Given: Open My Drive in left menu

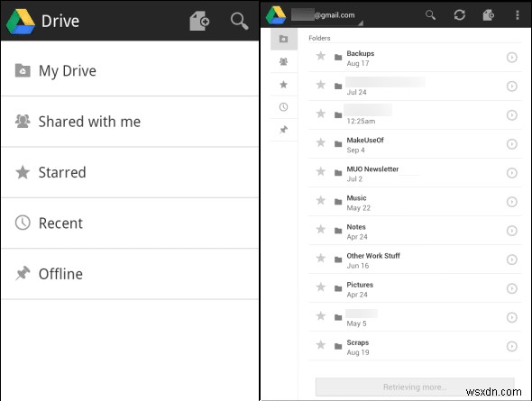Looking at the screenshot, I should click(130, 71).
